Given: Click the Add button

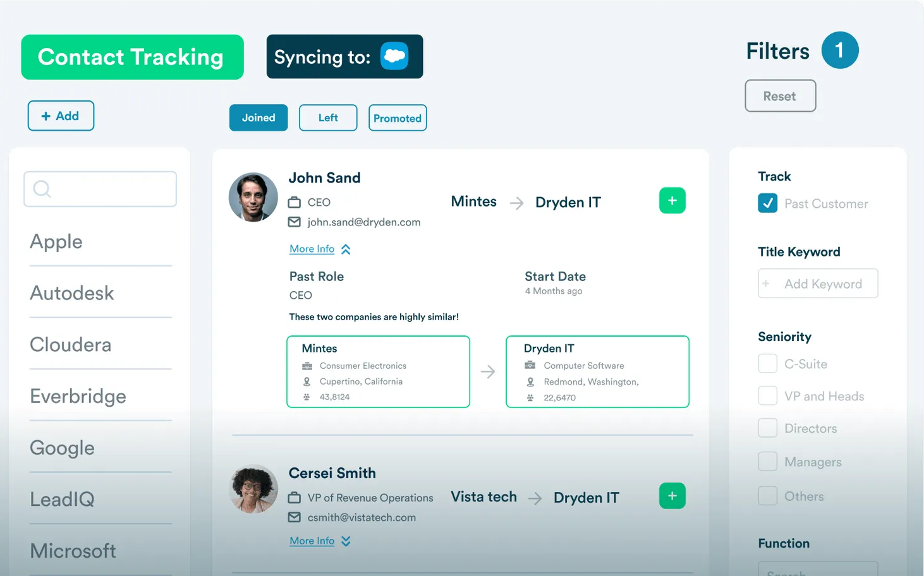Looking at the screenshot, I should pos(61,116).
